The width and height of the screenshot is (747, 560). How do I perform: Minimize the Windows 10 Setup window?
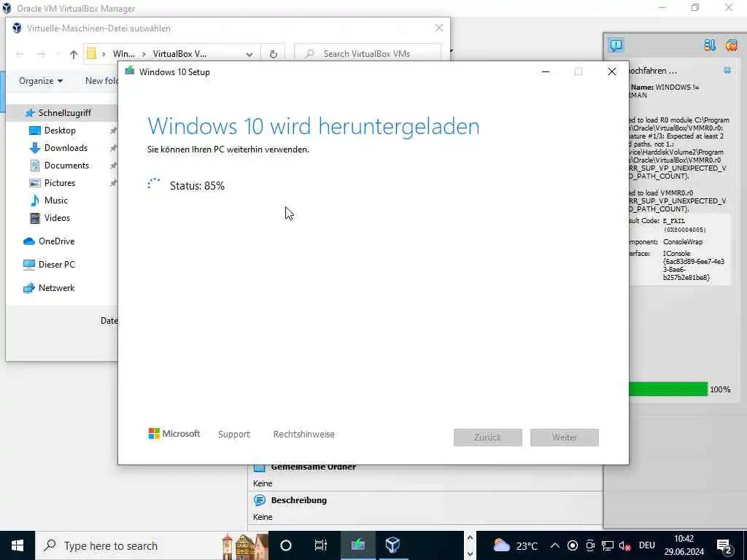pyautogui.click(x=546, y=72)
